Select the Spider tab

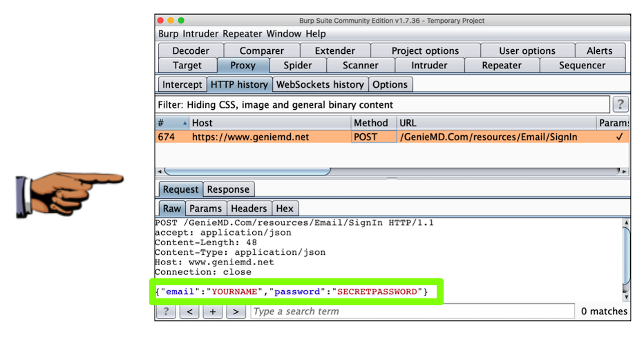pyautogui.click(x=297, y=66)
